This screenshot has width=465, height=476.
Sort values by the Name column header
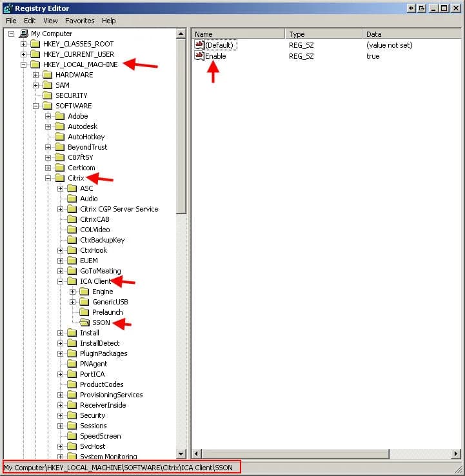coord(238,34)
